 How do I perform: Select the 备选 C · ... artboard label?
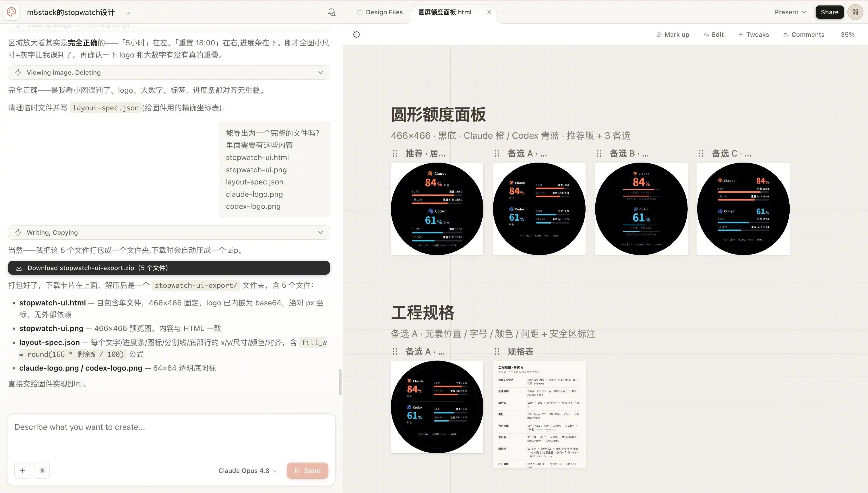[732, 154]
